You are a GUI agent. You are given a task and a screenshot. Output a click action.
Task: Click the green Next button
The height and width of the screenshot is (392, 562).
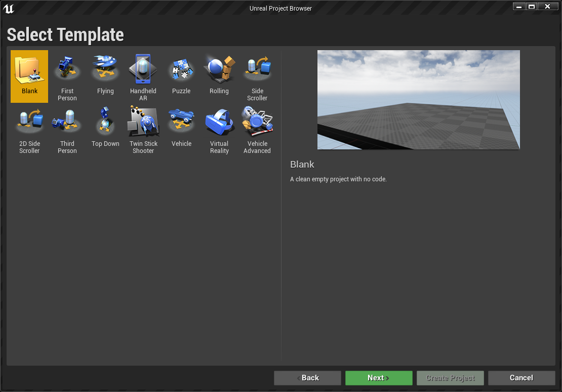[x=379, y=378]
